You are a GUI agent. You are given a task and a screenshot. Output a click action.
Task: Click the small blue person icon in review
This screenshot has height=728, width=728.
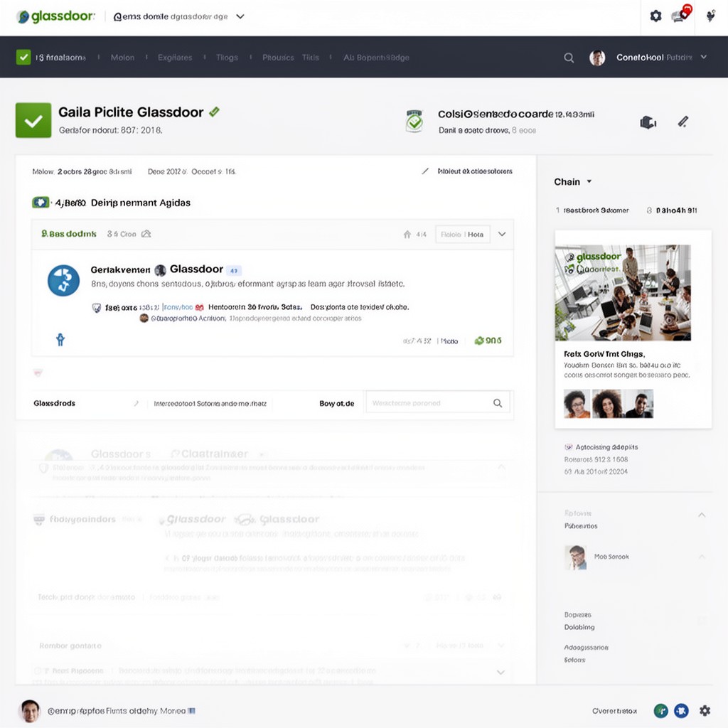click(x=60, y=339)
